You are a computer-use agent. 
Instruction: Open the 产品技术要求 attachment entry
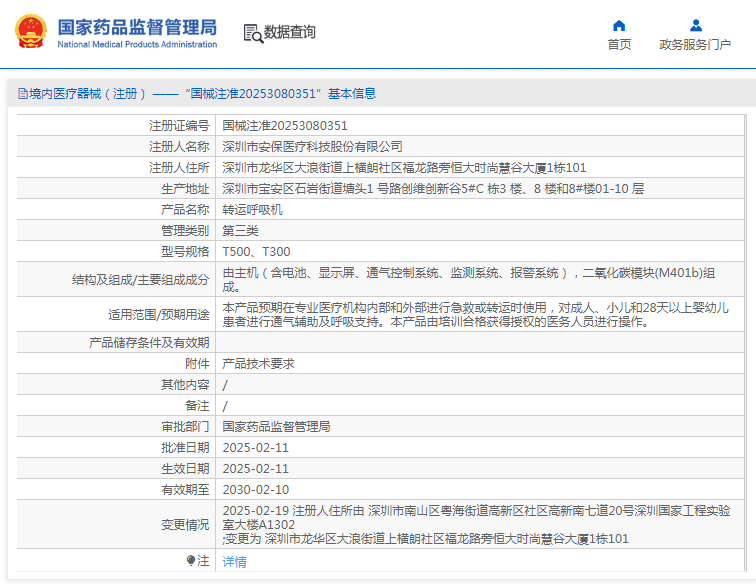[x=258, y=364]
